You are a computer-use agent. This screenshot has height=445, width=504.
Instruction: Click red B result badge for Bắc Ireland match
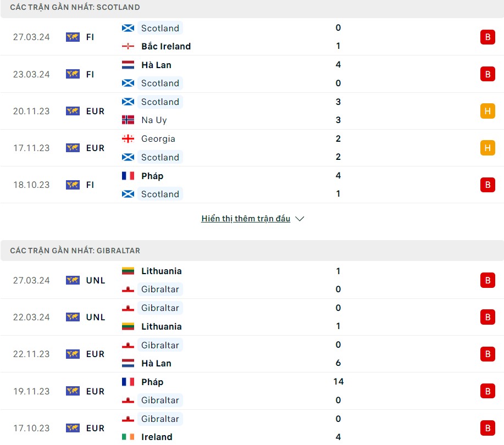point(487,37)
